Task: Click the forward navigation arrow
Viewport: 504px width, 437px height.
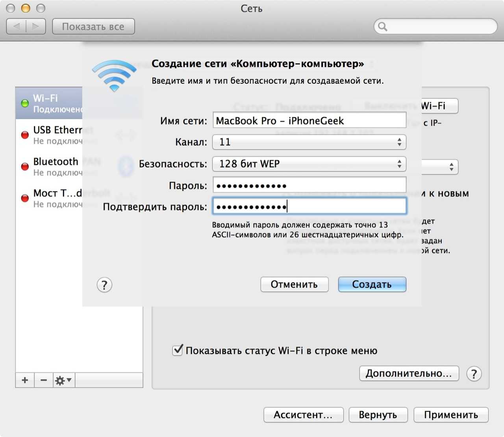Action: point(36,26)
